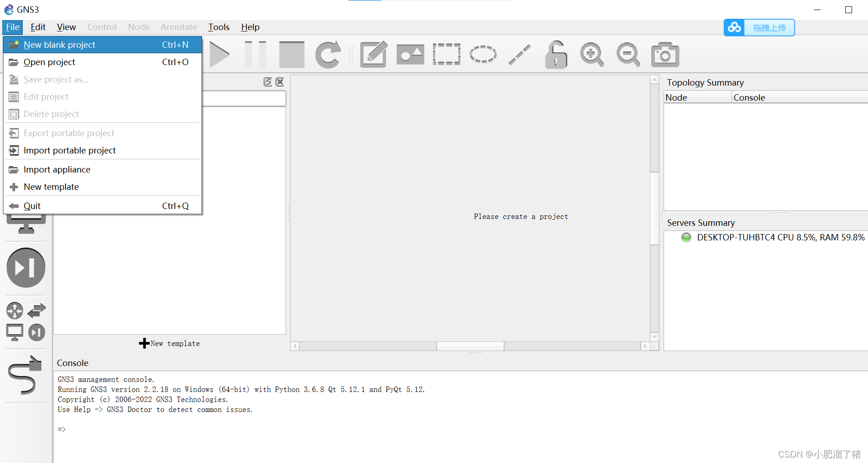Click green status dot of DESKTOP-TUHBTC4

pyautogui.click(x=686, y=237)
